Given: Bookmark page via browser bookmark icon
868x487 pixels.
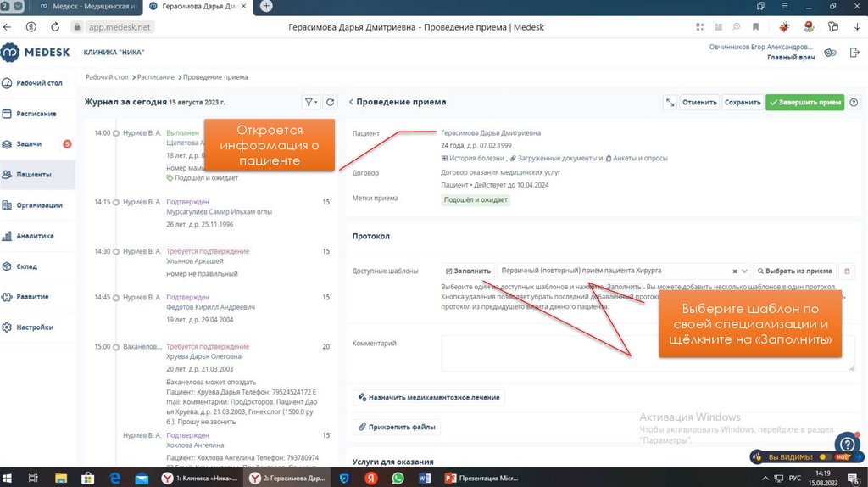Looking at the screenshot, I should [755, 26].
